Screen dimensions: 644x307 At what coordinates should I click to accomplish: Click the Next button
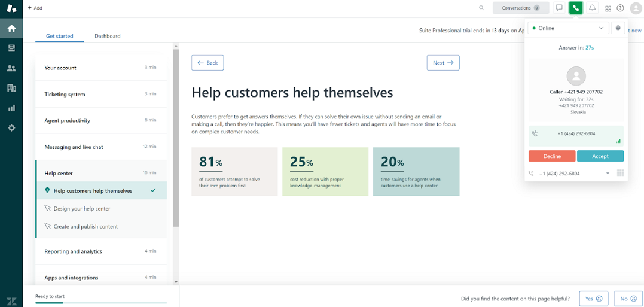click(x=442, y=63)
